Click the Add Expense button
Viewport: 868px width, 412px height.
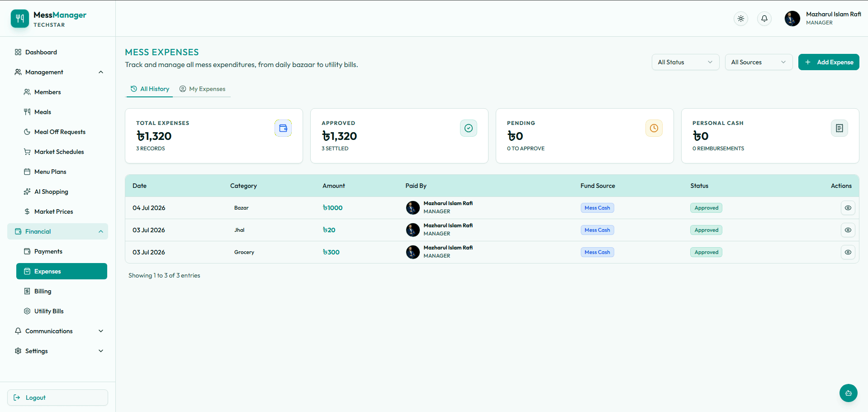[x=829, y=62]
